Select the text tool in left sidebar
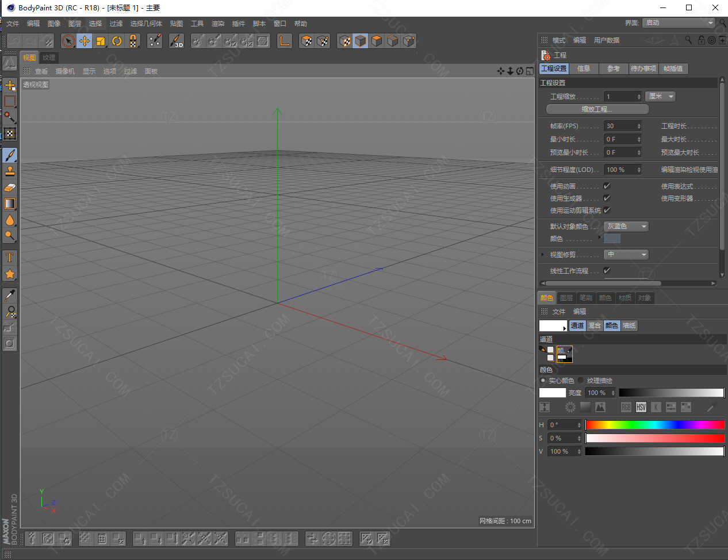 point(10,258)
